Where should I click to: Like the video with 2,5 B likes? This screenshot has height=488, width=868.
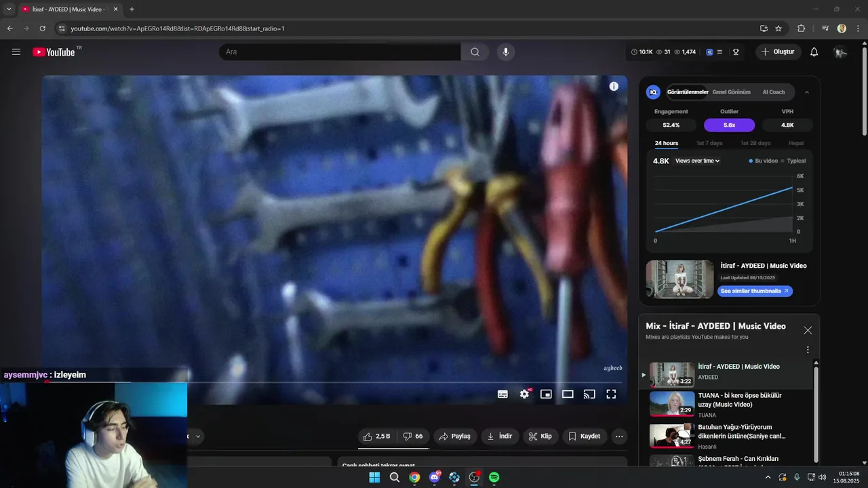click(377, 436)
